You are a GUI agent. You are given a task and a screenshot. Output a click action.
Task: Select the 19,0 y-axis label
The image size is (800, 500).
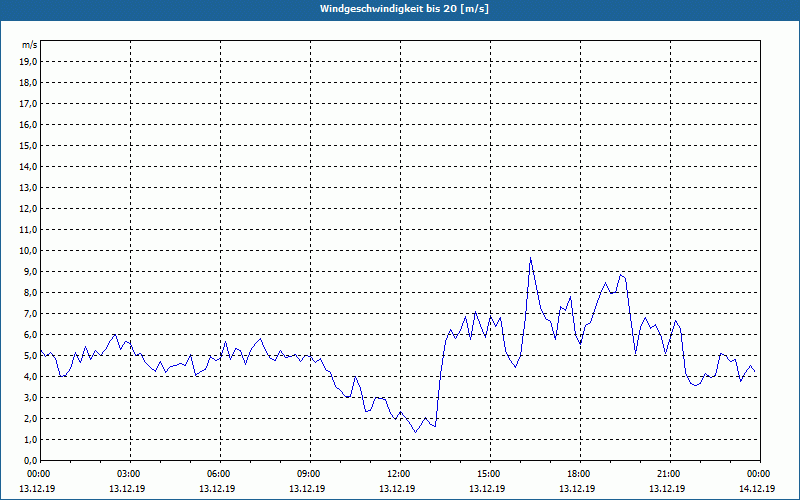28,62
